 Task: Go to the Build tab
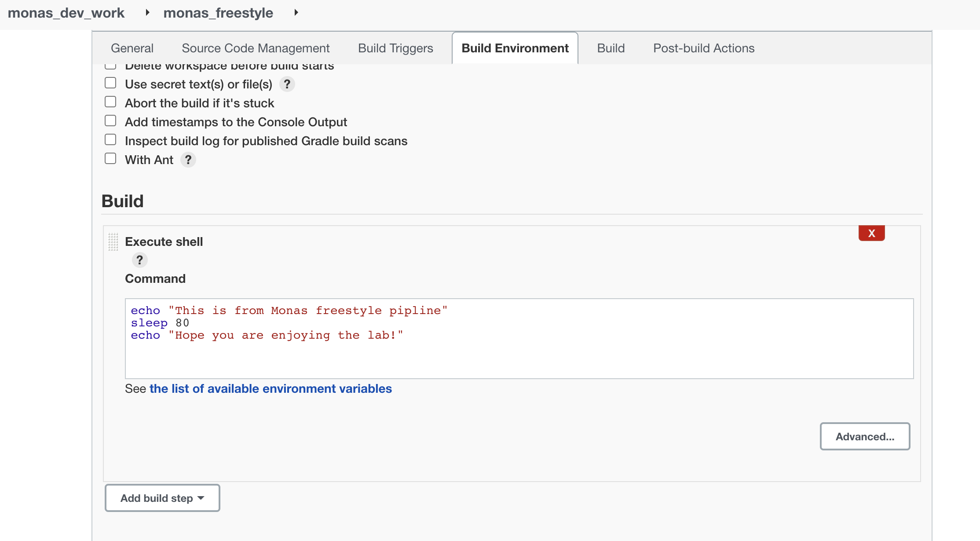pyautogui.click(x=611, y=48)
